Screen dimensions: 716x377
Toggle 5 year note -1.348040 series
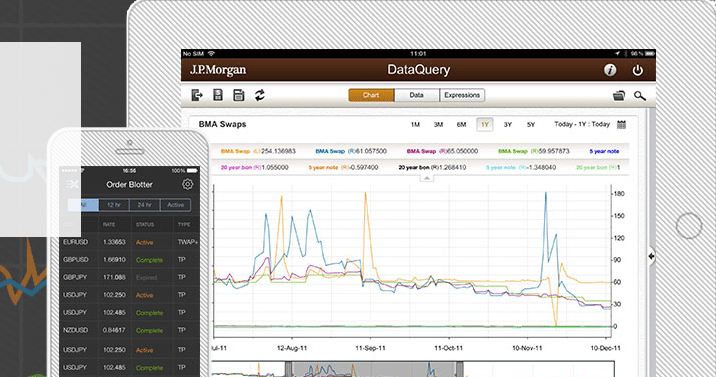521,168
